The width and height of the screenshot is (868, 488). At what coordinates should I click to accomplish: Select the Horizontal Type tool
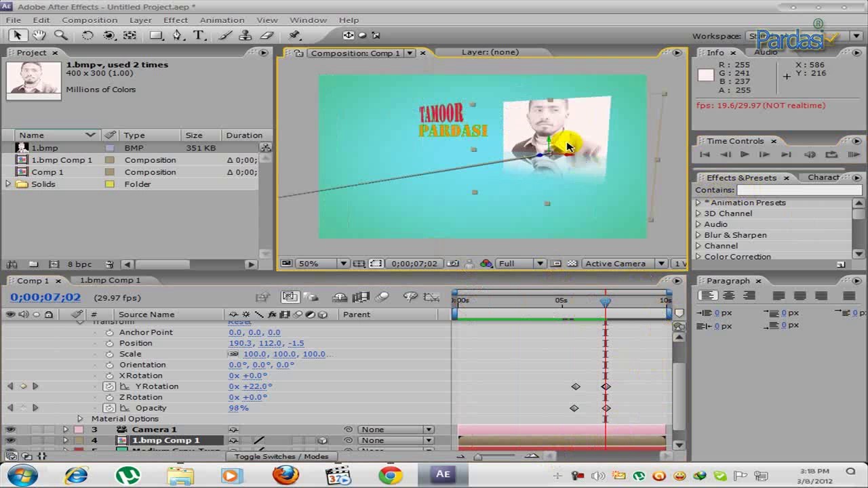tap(199, 35)
